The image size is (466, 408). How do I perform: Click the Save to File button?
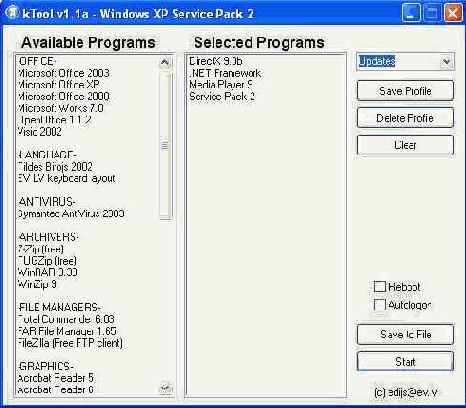405,334
